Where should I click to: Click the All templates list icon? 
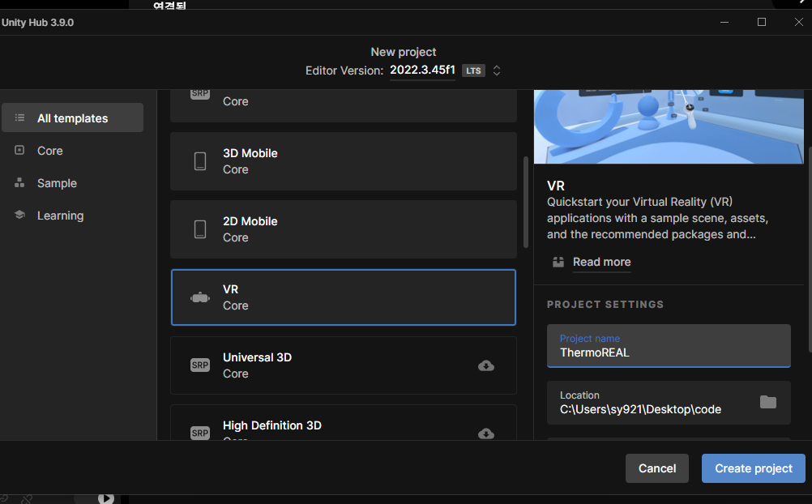tap(19, 117)
